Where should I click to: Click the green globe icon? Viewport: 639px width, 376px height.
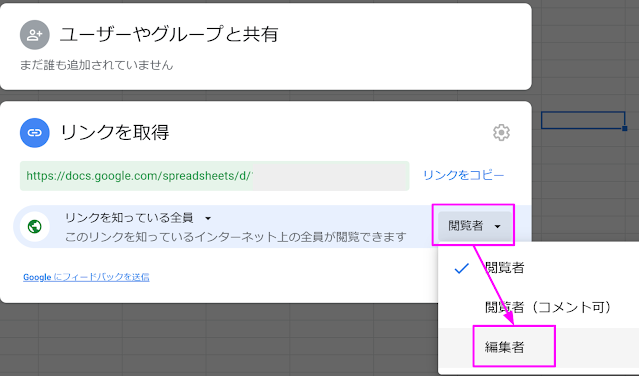click(35, 226)
